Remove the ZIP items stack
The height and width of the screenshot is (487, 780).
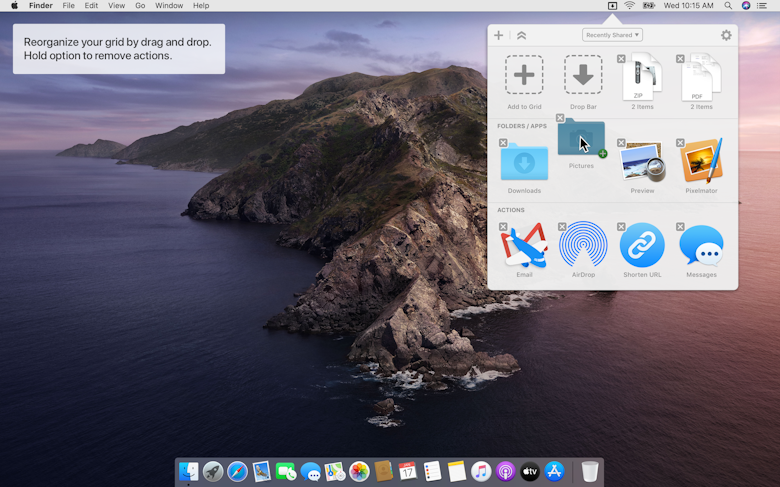pos(621,59)
